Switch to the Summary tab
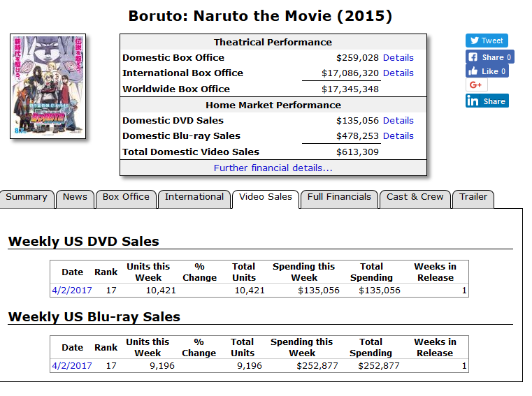The width and height of the screenshot is (532, 396). pos(27,197)
